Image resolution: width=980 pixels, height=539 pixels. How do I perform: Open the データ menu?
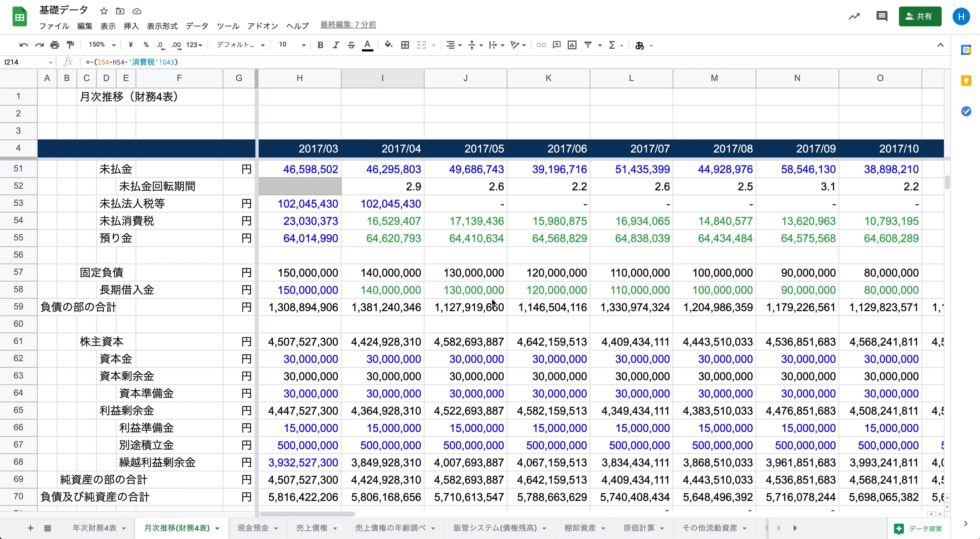[x=197, y=26]
